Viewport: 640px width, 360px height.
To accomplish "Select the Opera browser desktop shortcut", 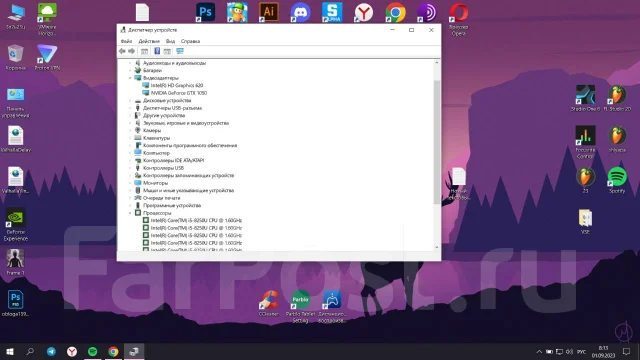I will click(x=458, y=19).
